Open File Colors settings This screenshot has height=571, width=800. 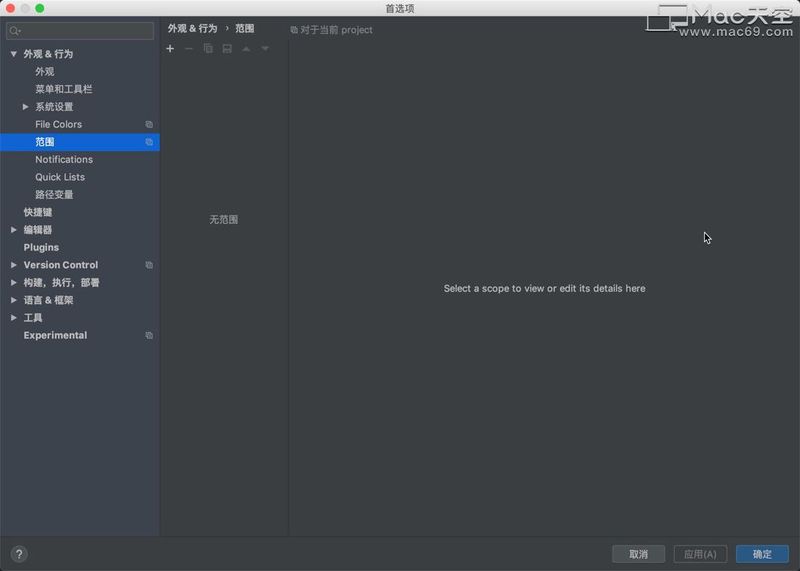[58, 124]
